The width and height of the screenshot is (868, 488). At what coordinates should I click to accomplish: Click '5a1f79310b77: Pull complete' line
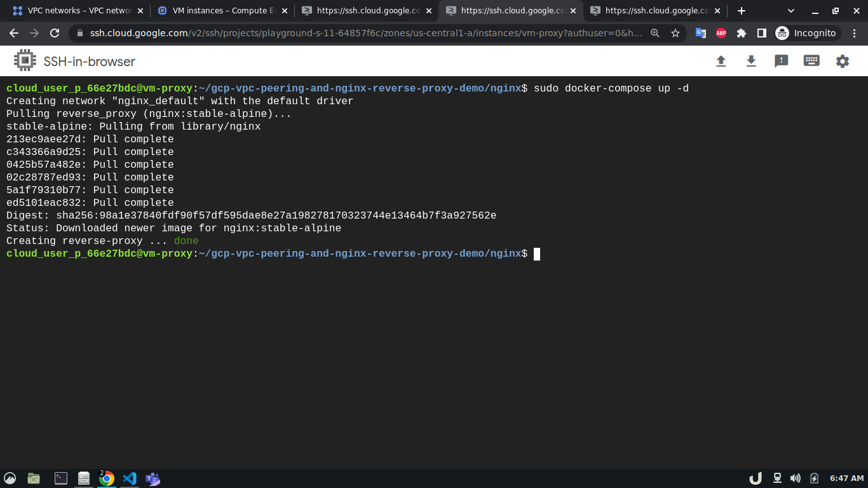click(x=90, y=190)
